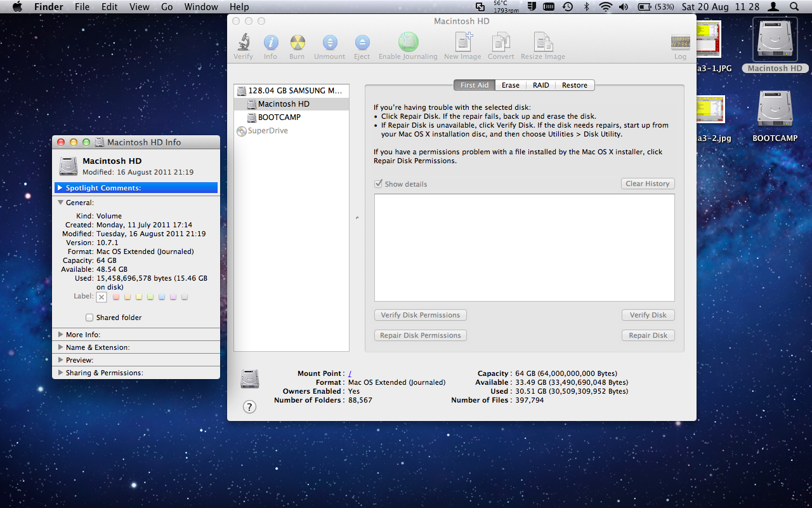
Task: Click the Unmount toolbar icon
Action: 330,43
